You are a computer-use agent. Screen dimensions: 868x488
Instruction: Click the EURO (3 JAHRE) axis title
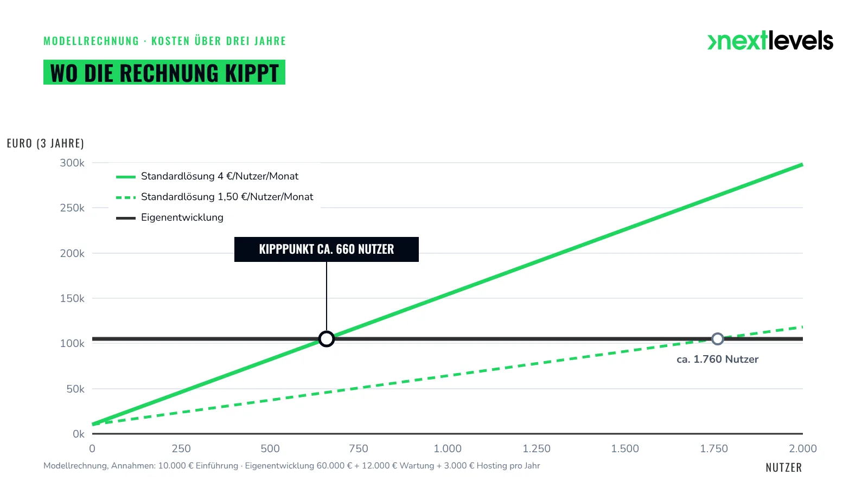[46, 143]
